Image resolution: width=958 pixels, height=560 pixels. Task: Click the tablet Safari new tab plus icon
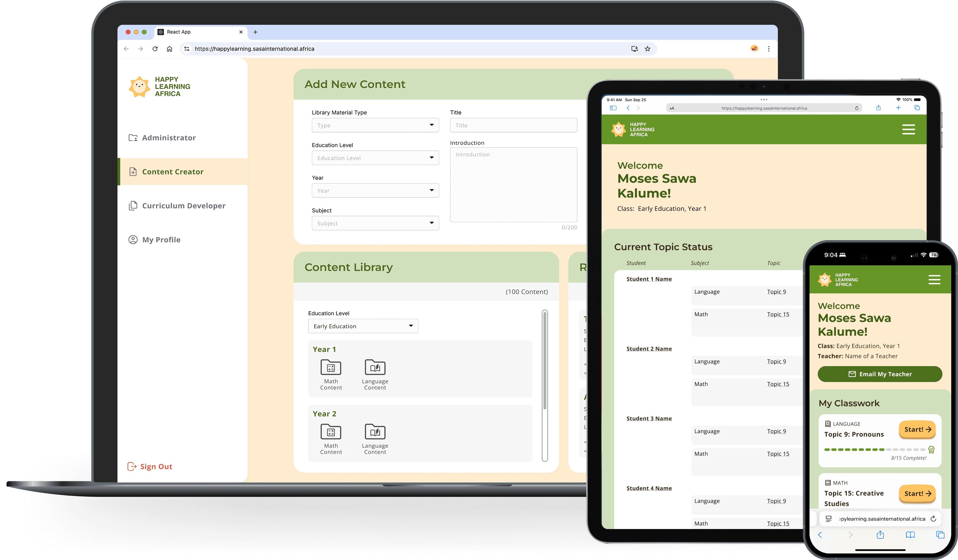pyautogui.click(x=898, y=108)
